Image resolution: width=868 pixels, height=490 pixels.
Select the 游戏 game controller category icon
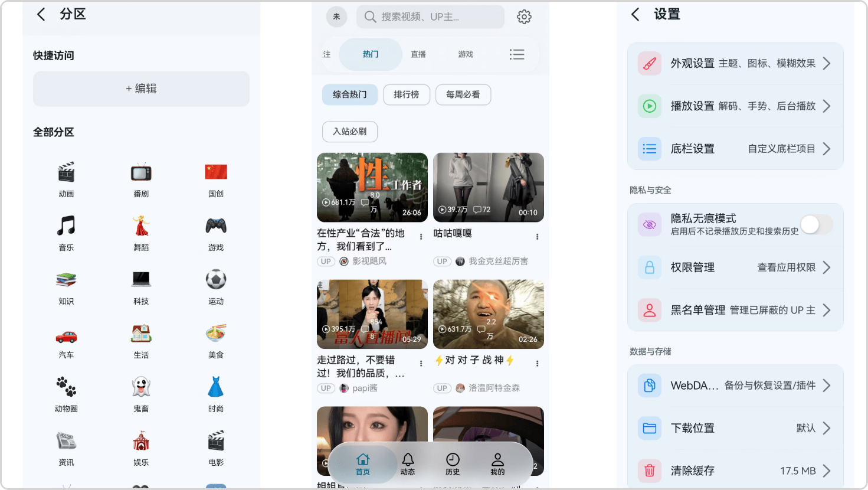click(216, 226)
